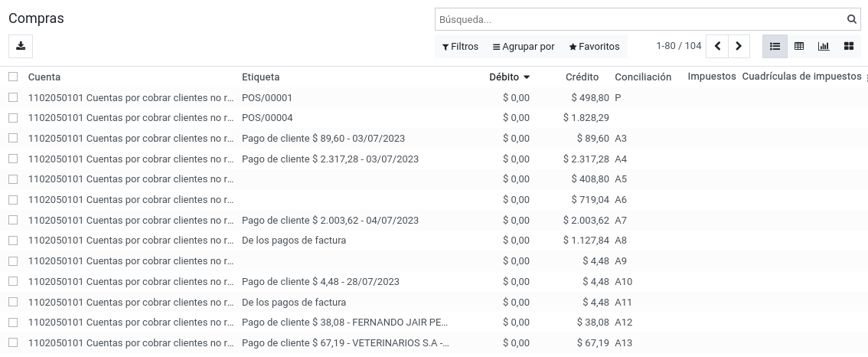Check the POS/00001 row checkbox

pos(13,97)
